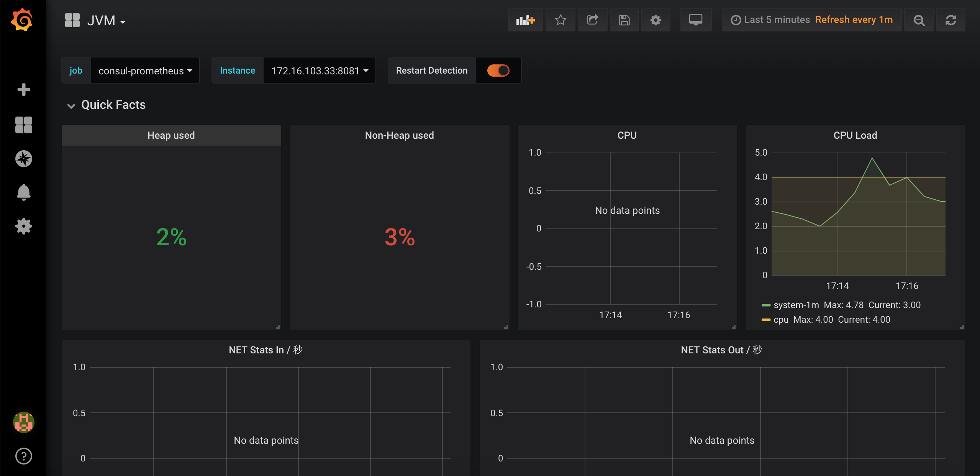Click 'No data points' in NET Stats Out
The width and height of the screenshot is (980, 476).
click(x=722, y=440)
